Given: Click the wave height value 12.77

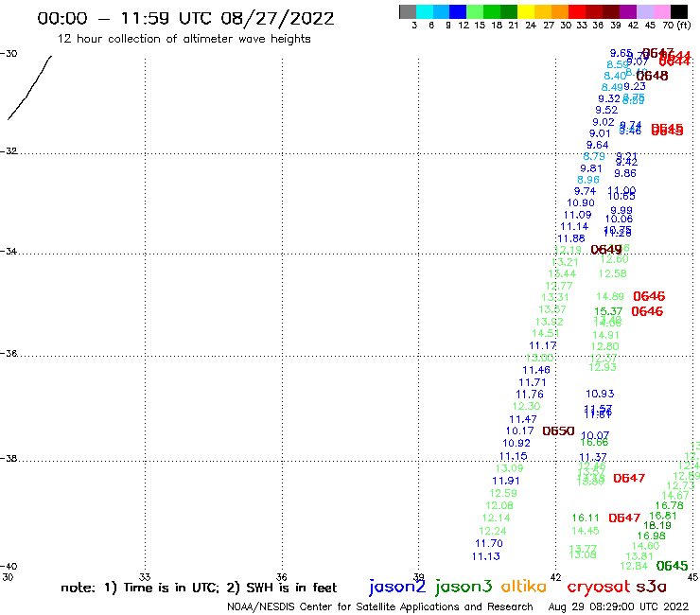Looking at the screenshot, I should pos(558,286).
